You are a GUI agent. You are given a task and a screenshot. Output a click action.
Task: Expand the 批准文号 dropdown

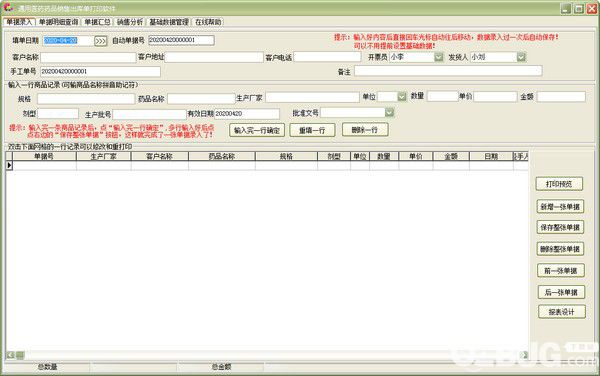coord(389,112)
